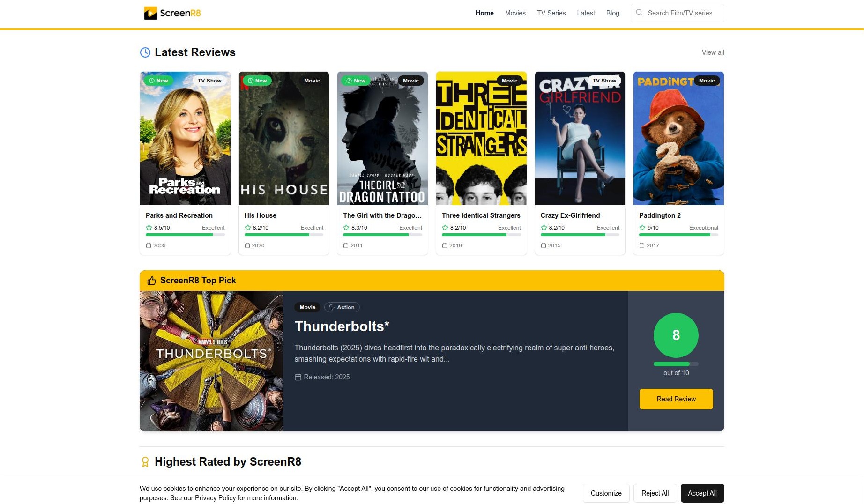Click the New badge on Parks and Recreation poster
Image resolution: width=864 pixels, height=504 pixels.
coord(158,81)
